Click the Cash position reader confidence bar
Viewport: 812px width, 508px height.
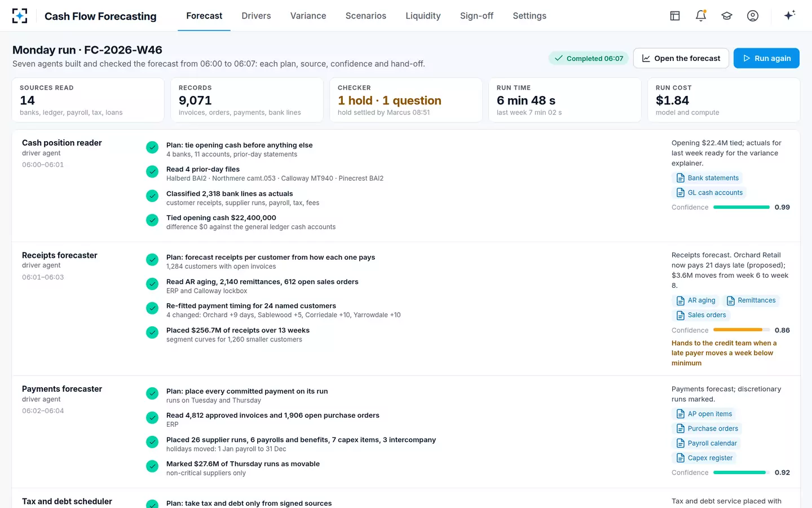[742, 207]
